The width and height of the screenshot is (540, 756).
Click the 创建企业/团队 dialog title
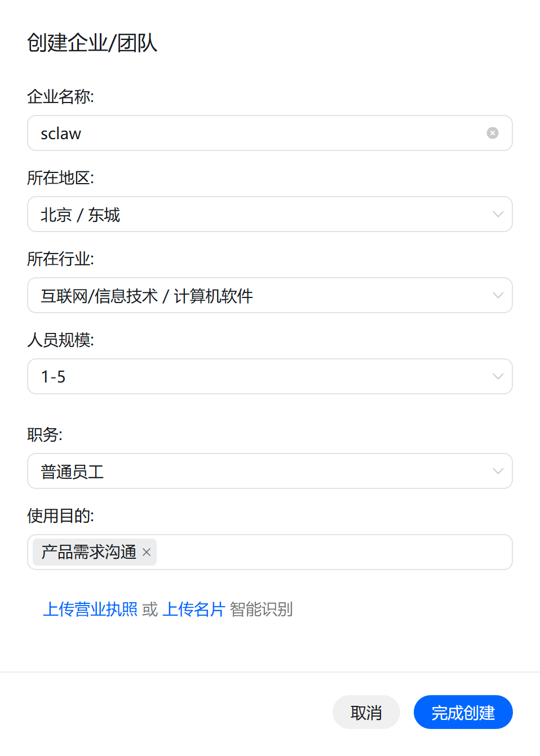92,43
